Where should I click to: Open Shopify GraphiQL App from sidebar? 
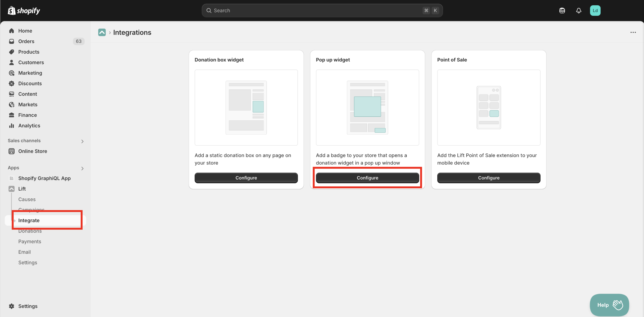pyautogui.click(x=44, y=178)
